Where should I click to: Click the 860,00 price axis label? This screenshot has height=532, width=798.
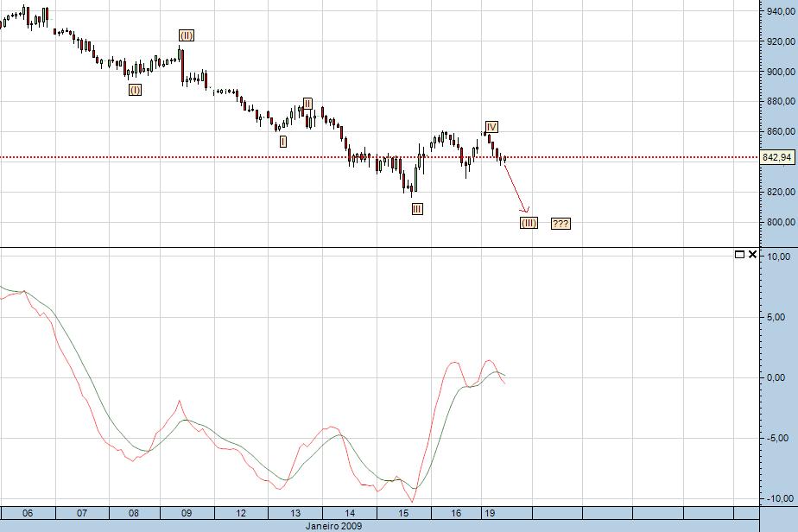click(x=780, y=131)
